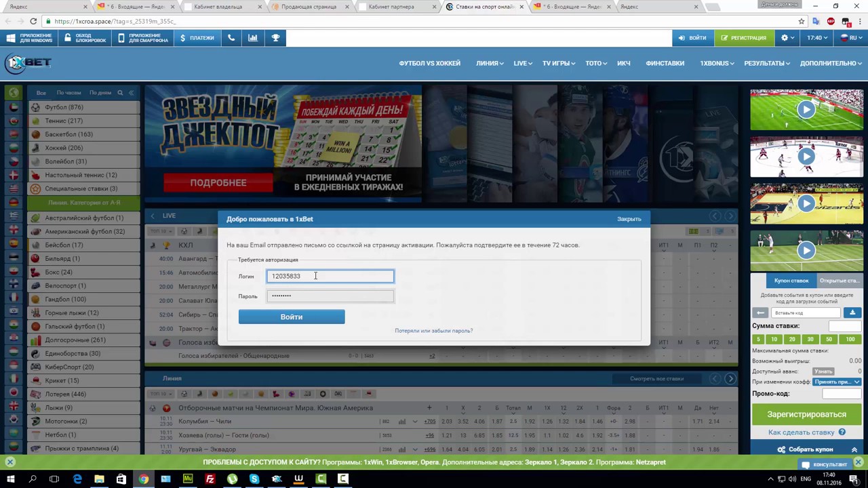Viewport: 868px width, 488px height.
Task: Click the Подробнее banner button
Action: coord(218,182)
